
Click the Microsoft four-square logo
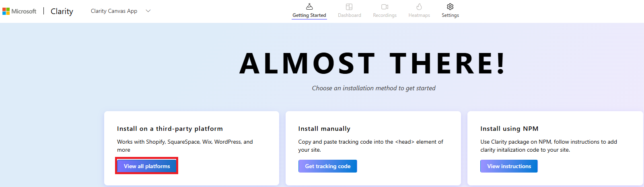tap(6, 11)
